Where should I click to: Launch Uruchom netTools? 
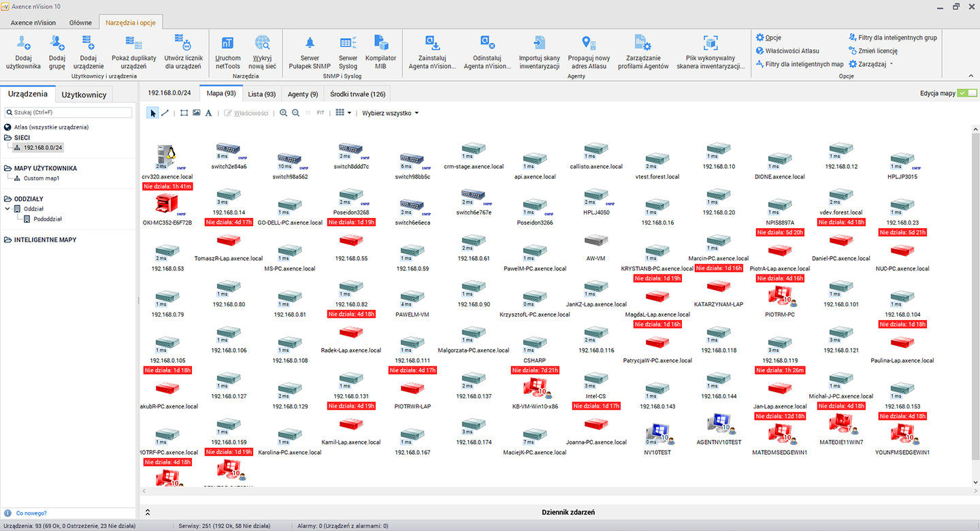[x=228, y=52]
